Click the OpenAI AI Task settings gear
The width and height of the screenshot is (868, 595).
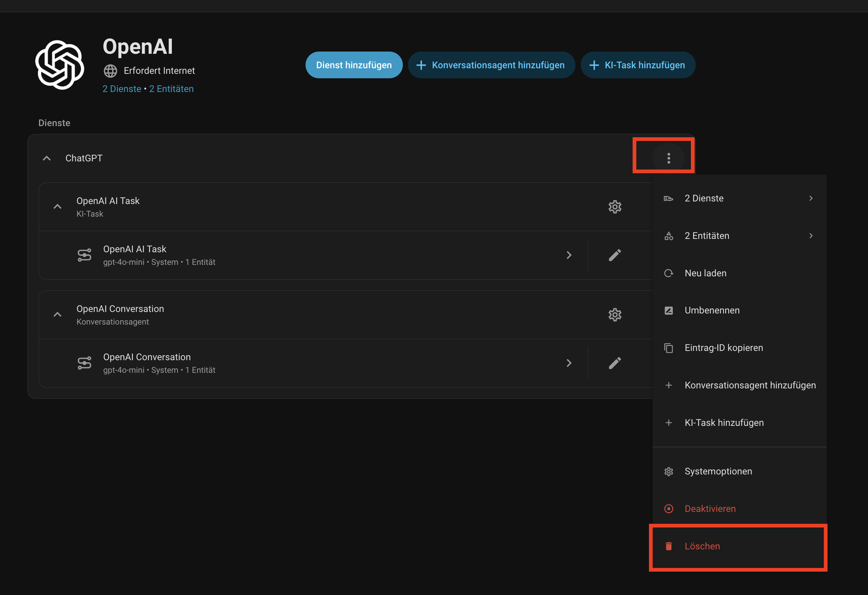pos(614,207)
